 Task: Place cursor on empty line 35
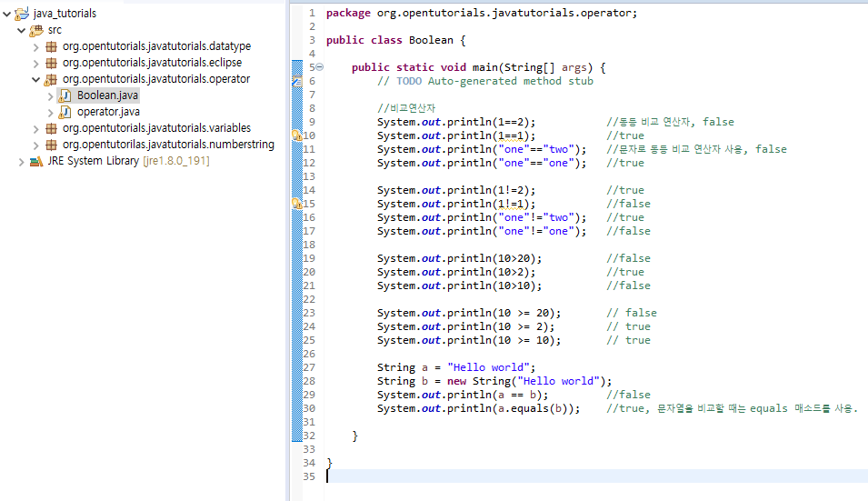coord(545,476)
